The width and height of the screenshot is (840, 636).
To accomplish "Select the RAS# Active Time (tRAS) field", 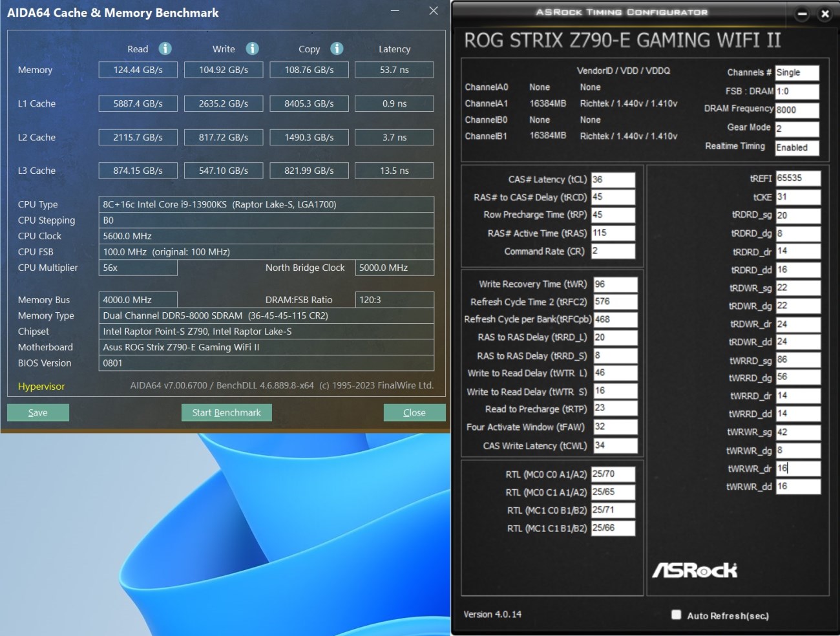I will (x=613, y=233).
